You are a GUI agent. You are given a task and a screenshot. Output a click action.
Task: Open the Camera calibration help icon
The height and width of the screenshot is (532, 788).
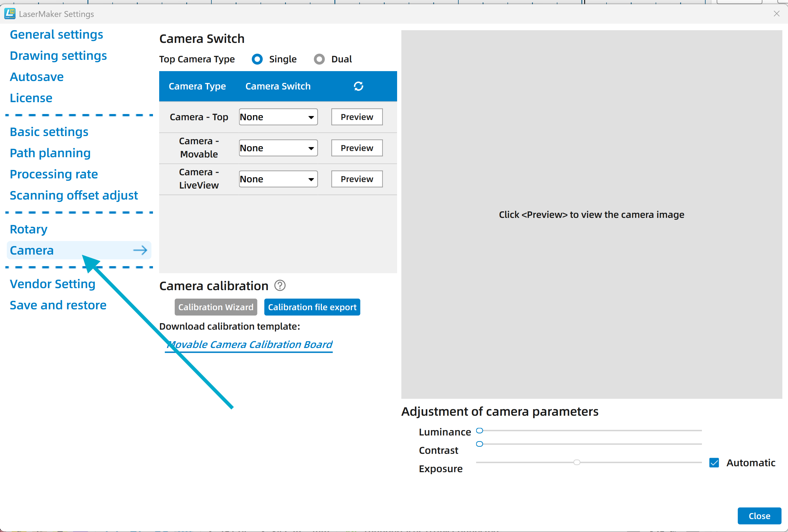coord(280,286)
